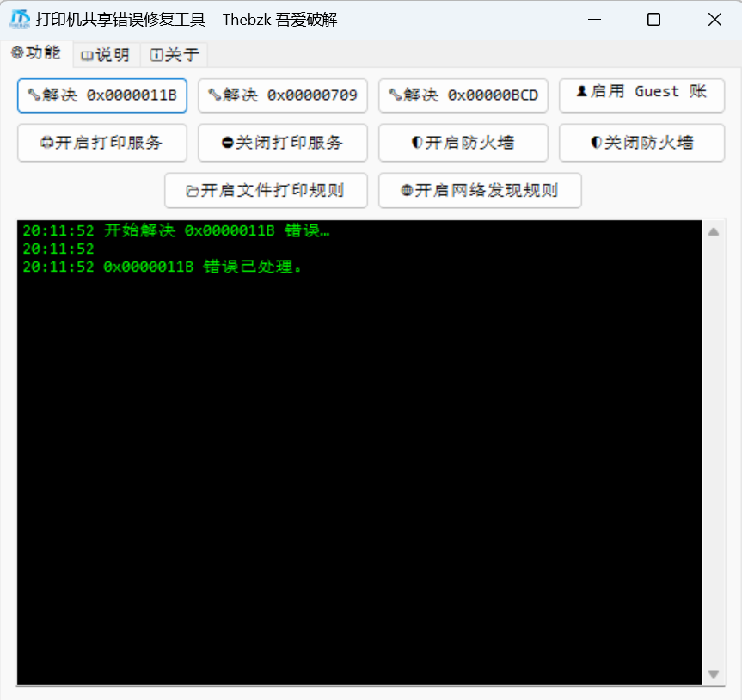Image resolution: width=742 pixels, height=700 pixels.
Task: Switch to the 功能 tab
Action: click(36, 53)
